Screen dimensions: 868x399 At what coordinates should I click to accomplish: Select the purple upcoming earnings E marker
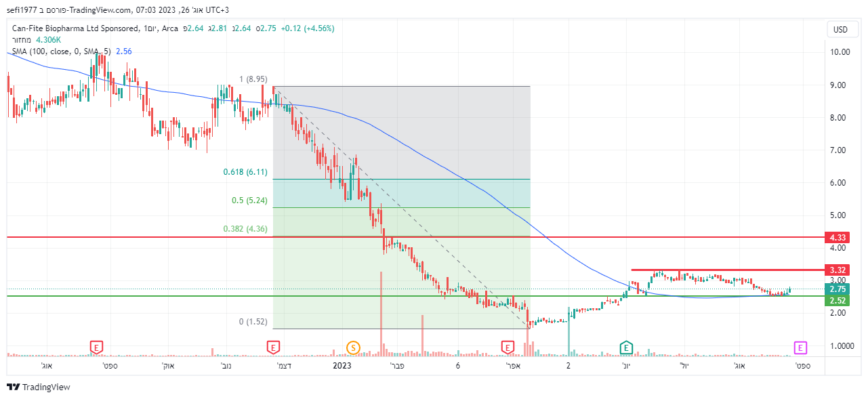pyautogui.click(x=801, y=348)
